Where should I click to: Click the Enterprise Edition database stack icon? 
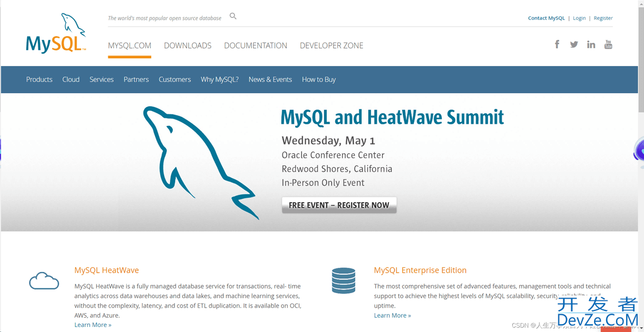[x=343, y=281]
